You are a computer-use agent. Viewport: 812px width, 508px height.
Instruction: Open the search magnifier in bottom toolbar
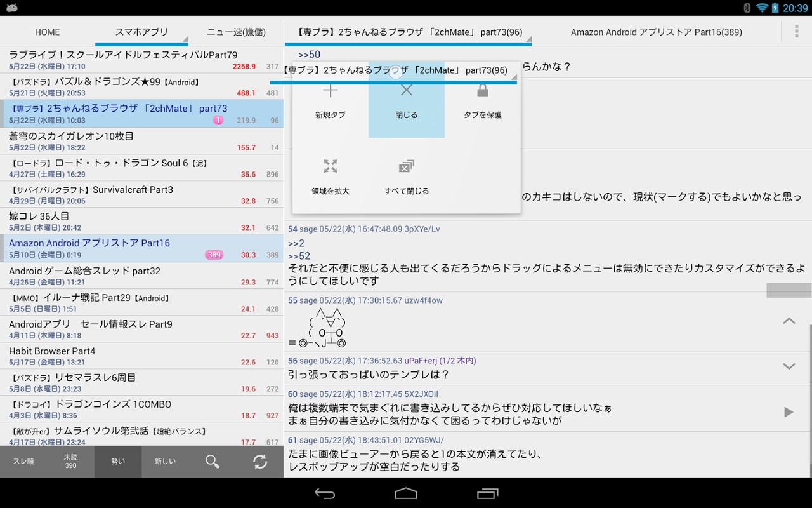pos(213,462)
